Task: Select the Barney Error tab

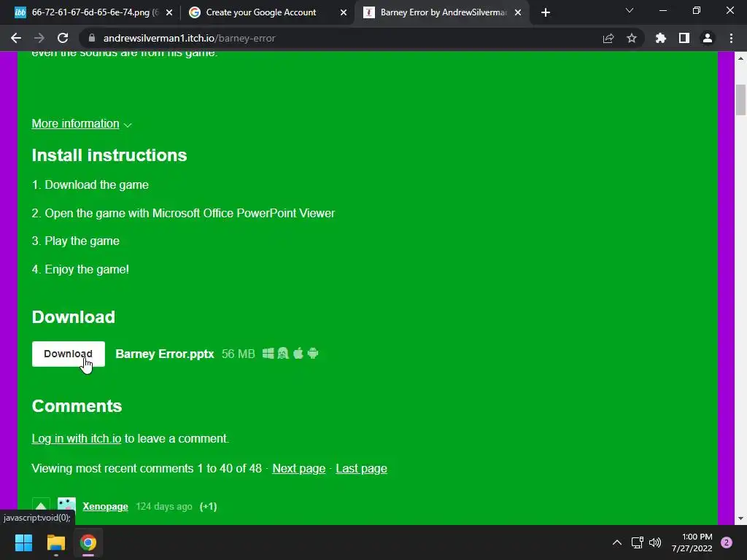Action: [x=443, y=12]
